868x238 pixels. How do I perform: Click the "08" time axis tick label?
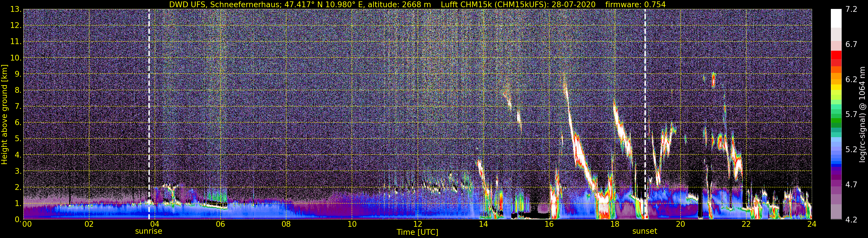tap(286, 224)
